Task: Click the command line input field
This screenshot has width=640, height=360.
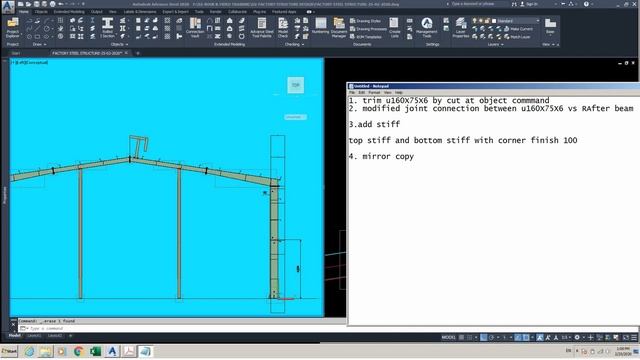Action: (182, 328)
